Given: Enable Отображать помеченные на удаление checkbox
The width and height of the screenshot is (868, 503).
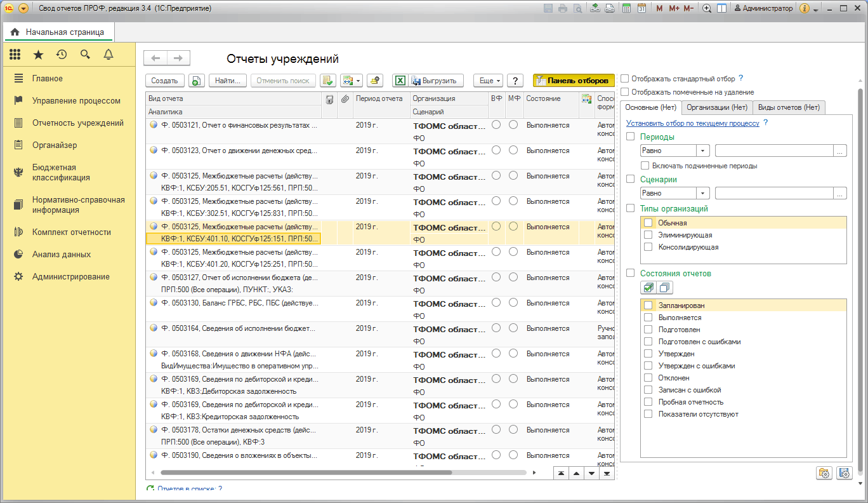Looking at the screenshot, I should [x=625, y=92].
